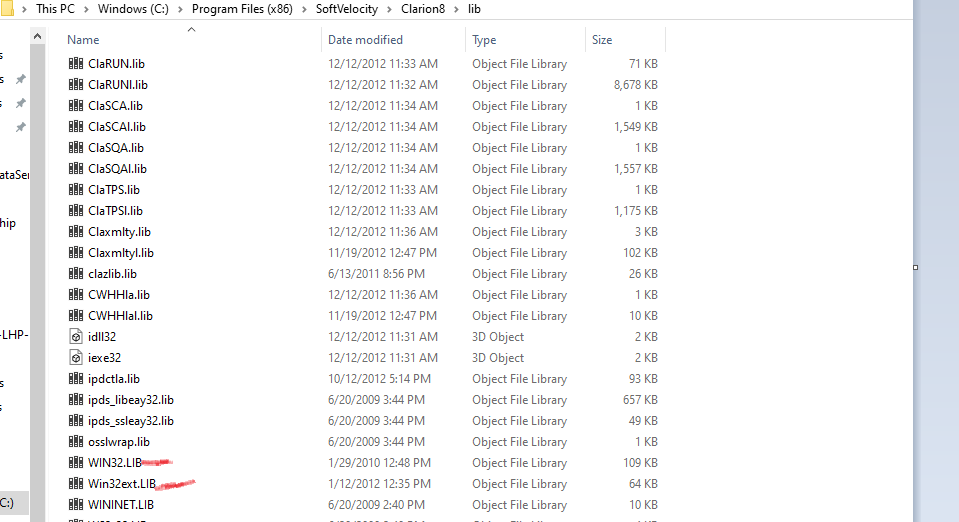Navigate to Program Files (x86) in breadcrumb
Screen dimensions: 959x522
click(244, 10)
